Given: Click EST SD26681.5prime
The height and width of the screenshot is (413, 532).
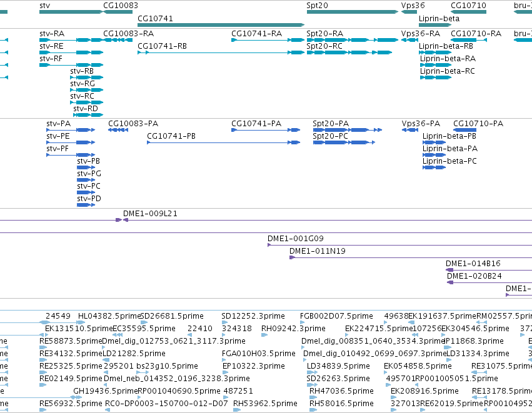Looking at the screenshot, I should click(x=144, y=322).
